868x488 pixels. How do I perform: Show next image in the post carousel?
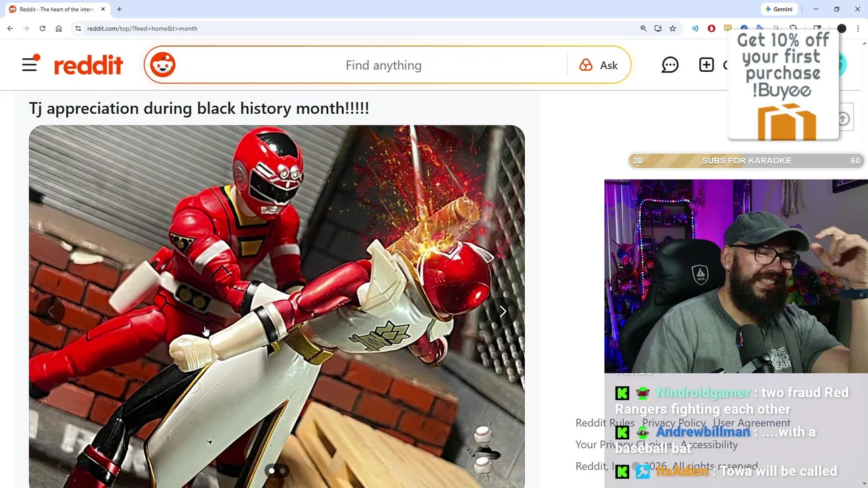[502, 311]
